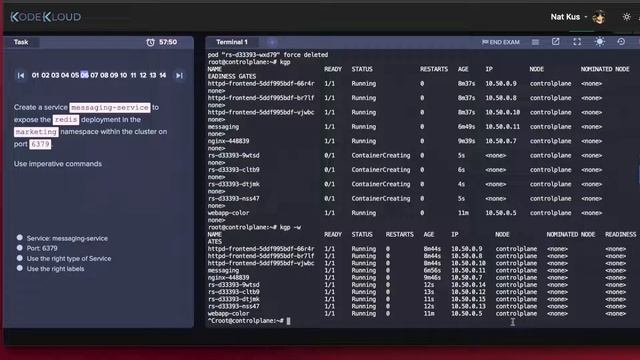Go to question 01
The image size is (640, 360).
coord(35,76)
